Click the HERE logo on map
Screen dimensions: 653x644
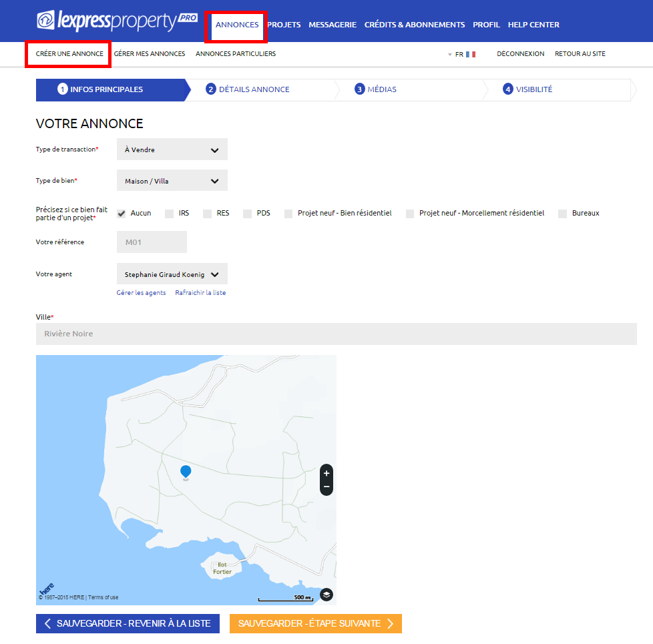(x=46, y=589)
